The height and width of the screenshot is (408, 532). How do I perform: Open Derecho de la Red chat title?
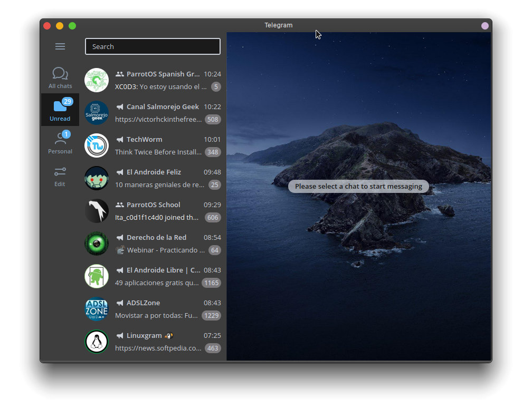coord(156,238)
